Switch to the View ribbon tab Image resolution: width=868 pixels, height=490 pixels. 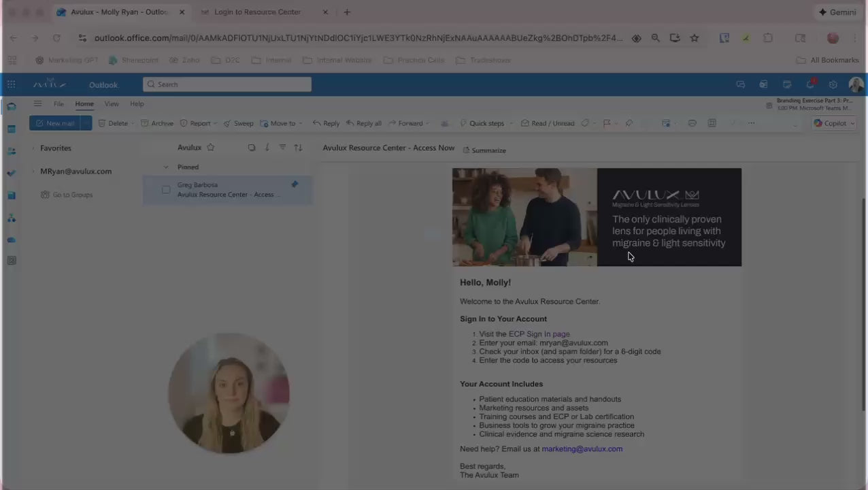pos(112,104)
